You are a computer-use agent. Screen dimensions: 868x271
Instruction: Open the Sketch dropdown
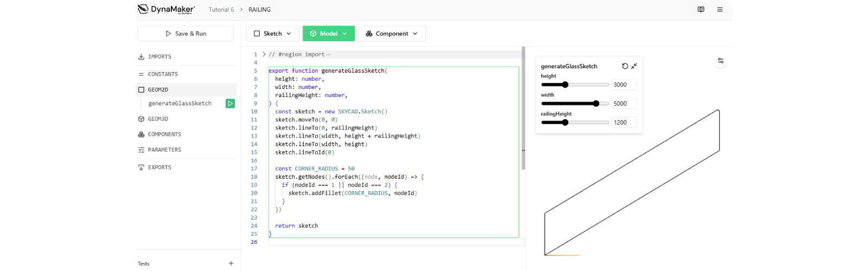click(272, 34)
